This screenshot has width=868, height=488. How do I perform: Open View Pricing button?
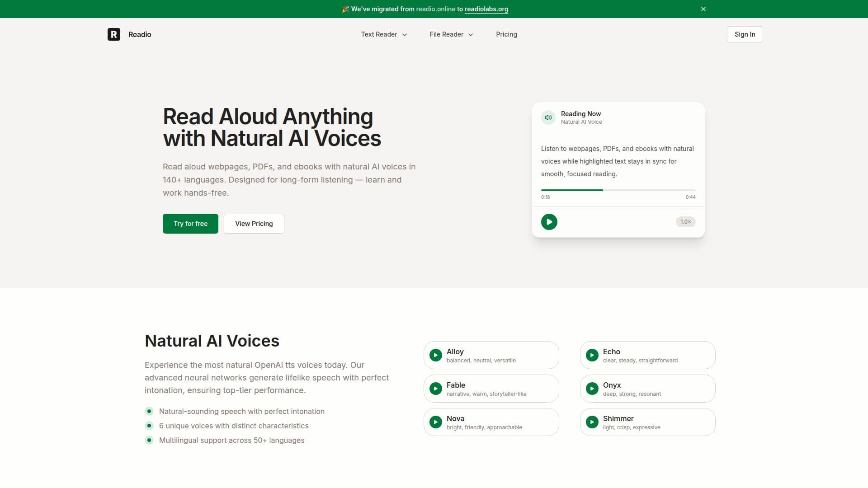point(254,224)
